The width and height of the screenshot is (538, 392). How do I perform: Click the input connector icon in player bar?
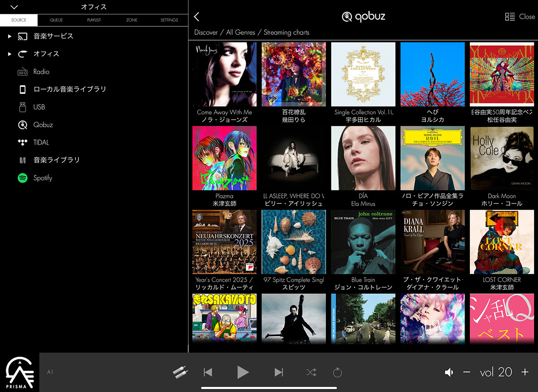(x=181, y=372)
